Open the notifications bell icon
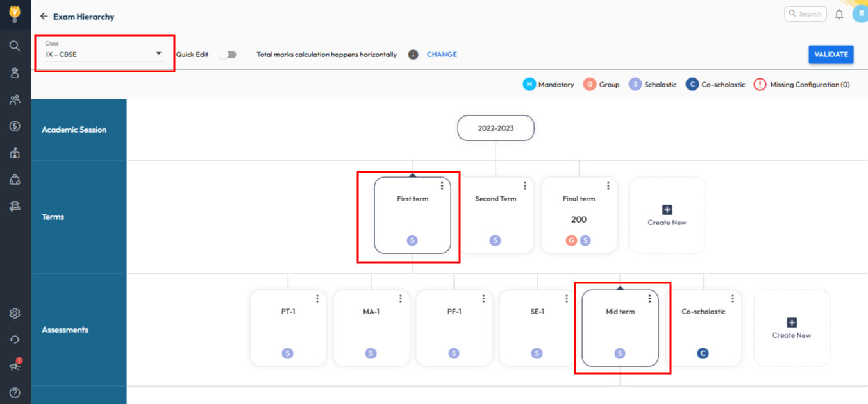Screen dimensions: 868x404 click(839, 14)
